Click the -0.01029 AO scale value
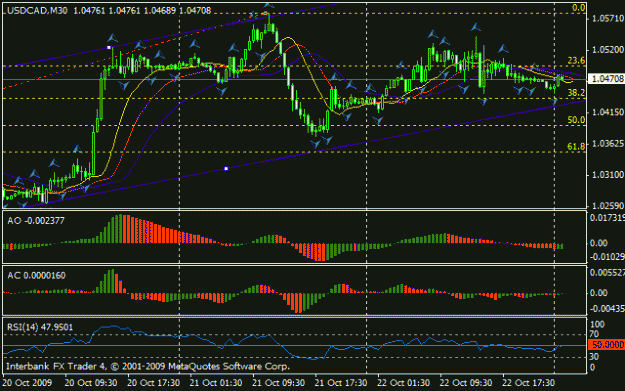Image resolution: width=625 pixels, height=391 pixels. [x=607, y=257]
